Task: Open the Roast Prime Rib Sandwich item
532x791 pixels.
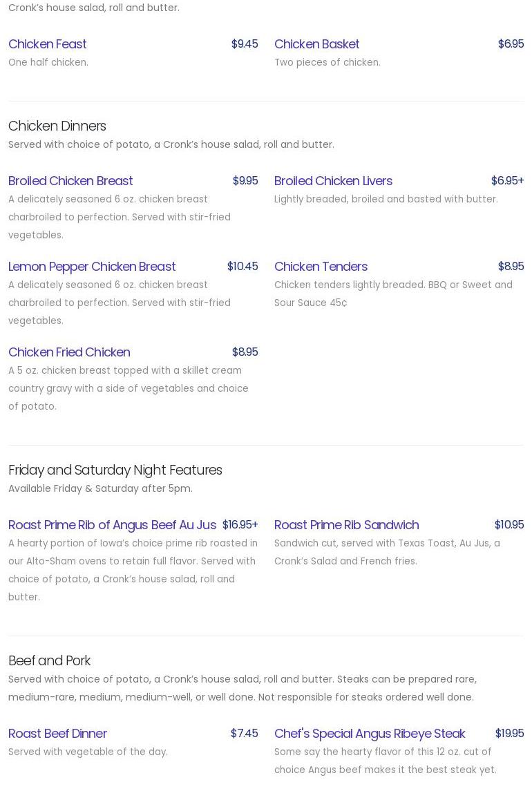Action: point(346,524)
